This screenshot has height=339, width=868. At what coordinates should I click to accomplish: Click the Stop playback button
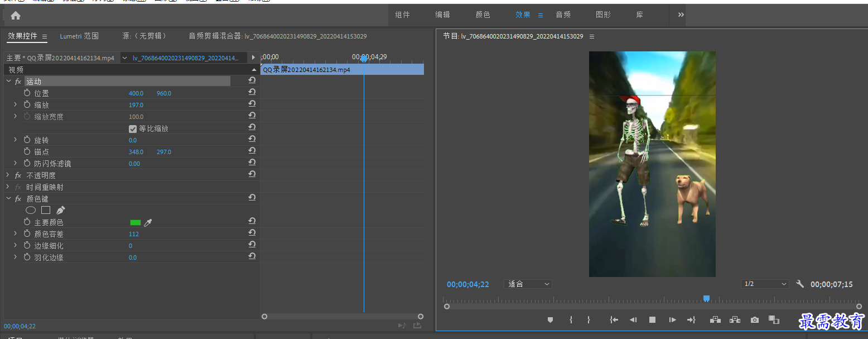652,320
